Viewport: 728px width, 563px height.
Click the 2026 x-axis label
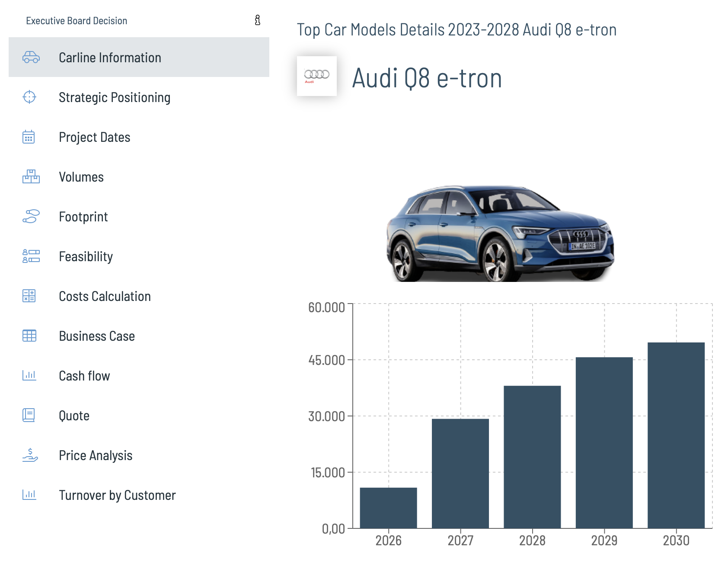[x=388, y=541]
